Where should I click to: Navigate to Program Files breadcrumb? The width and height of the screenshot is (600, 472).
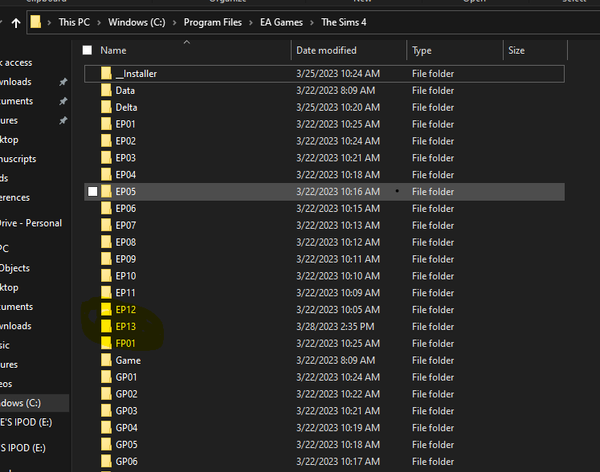click(213, 22)
